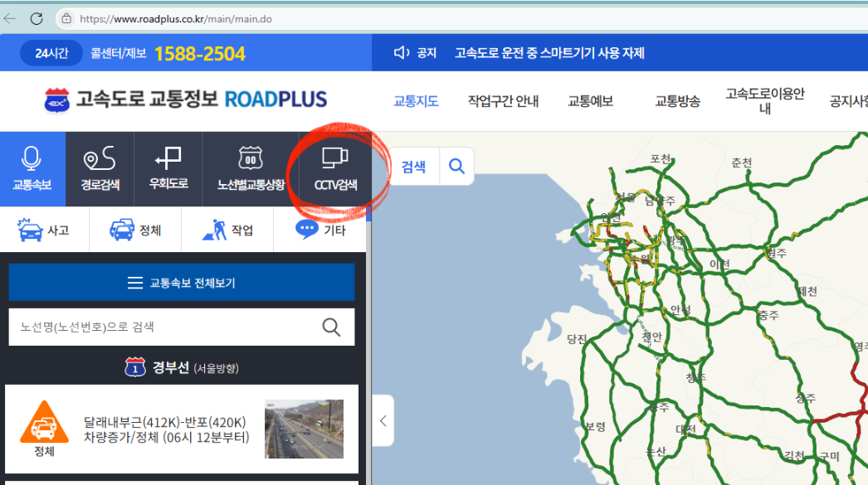Click the 경부선 (서울방향) heading

(195, 368)
